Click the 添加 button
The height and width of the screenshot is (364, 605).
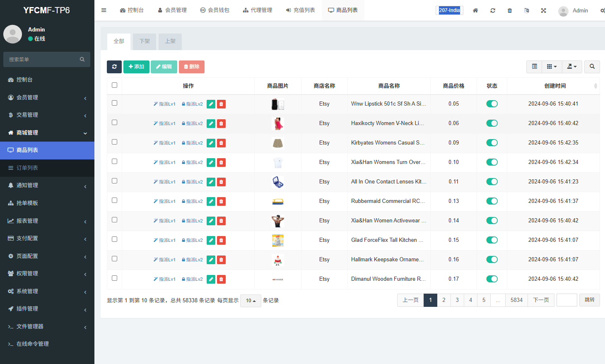pos(136,67)
